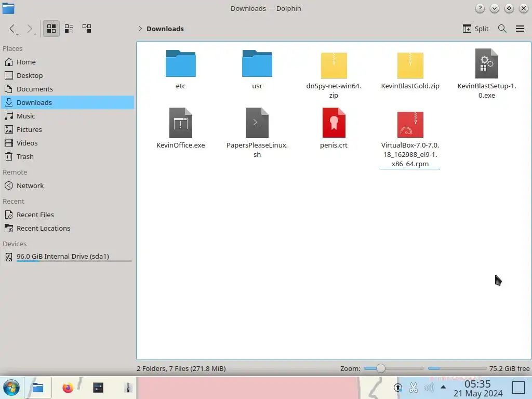Click the file name "KevinBlastGold.zip"
The width and height of the screenshot is (532, 399).
410,86
